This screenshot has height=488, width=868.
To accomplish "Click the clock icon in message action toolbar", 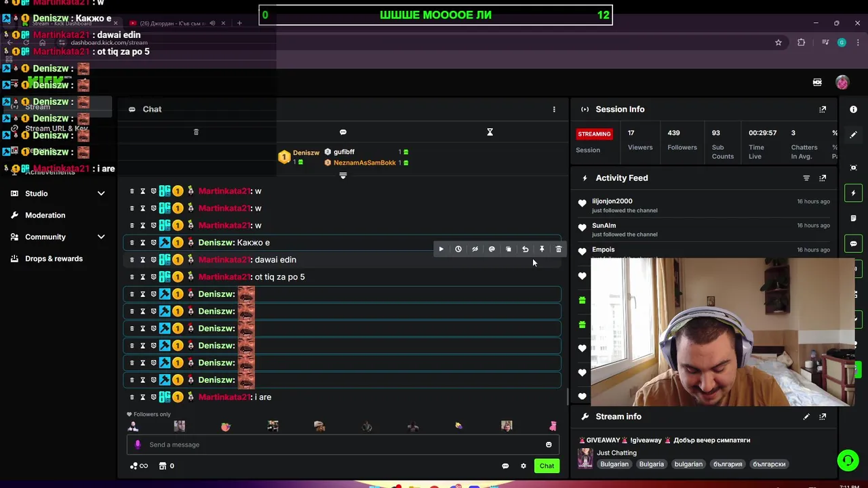I will point(458,249).
